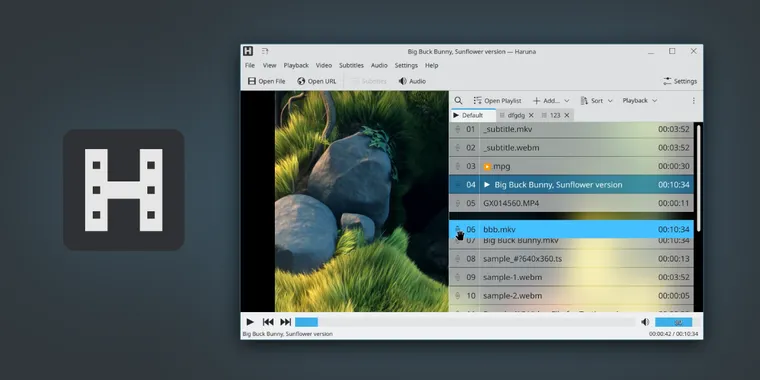Open the Playback menu in menu bar

click(296, 65)
